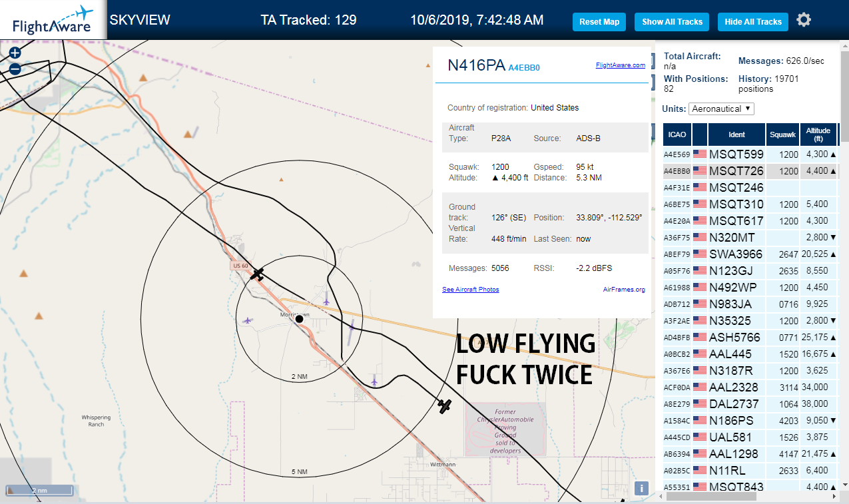Click the map info 'i' button

coord(641,488)
